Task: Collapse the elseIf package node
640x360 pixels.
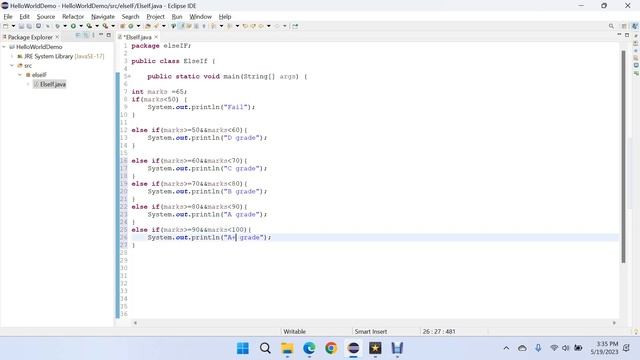Action: click(x=20, y=75)
